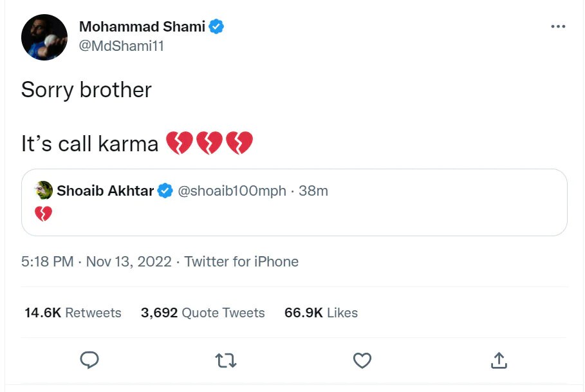585x392 pixels.
Task: Like the tweet with the heart icon
Action: (x=362, y=361)
